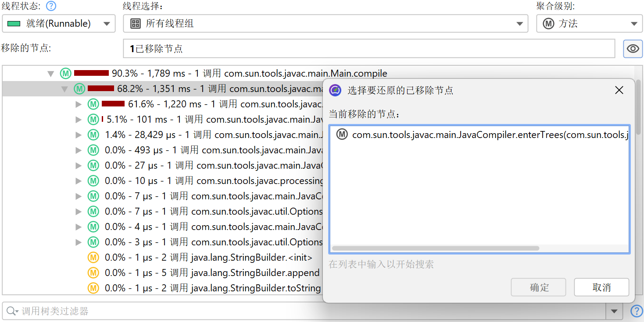Click the yellow icon for StringBuilder.append

click(93, 273)
